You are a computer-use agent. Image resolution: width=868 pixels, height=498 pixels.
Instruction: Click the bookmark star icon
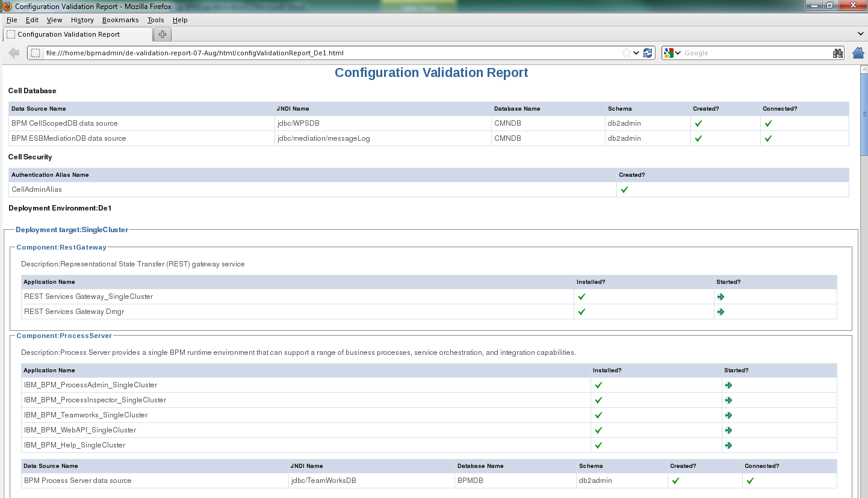coord(627,53)
